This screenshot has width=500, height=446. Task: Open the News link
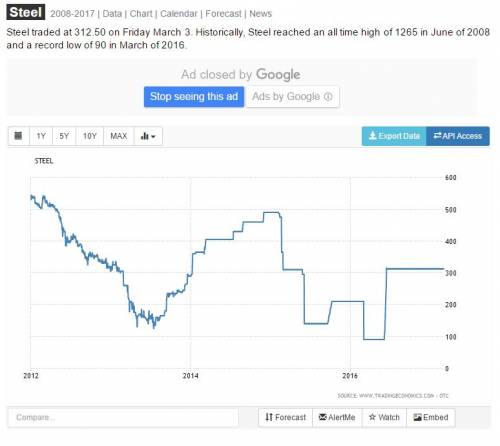coord(261,14)
